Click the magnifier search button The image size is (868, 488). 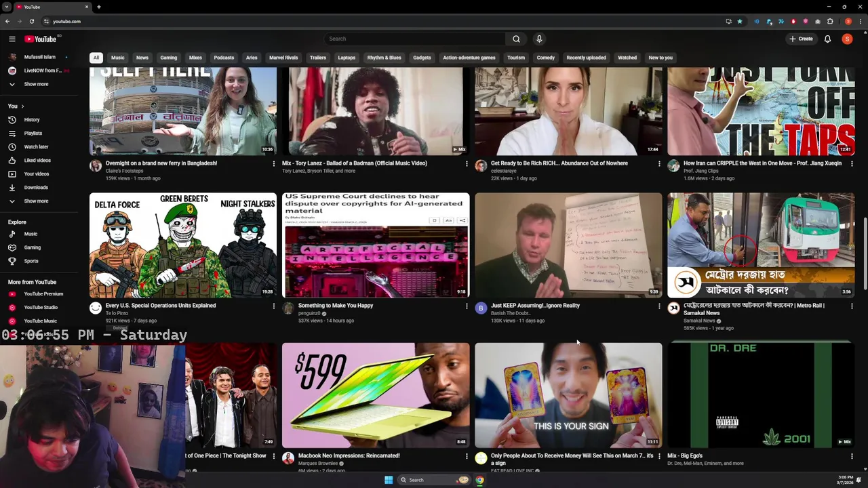click(516, 39)
